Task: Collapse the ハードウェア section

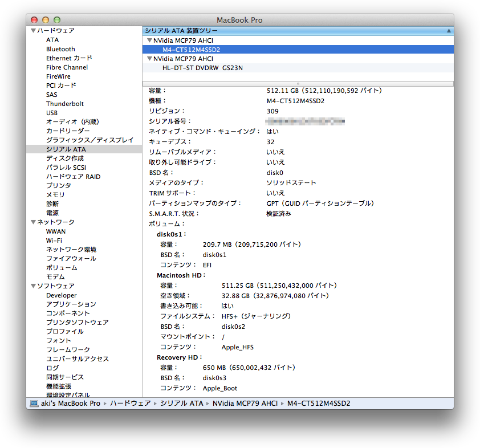Action: point(34,31)
